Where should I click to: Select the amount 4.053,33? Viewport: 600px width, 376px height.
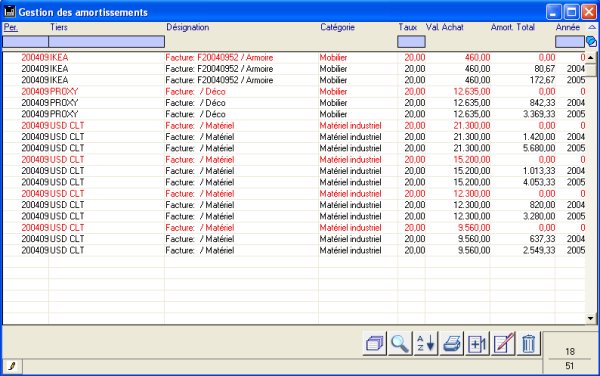539,182
